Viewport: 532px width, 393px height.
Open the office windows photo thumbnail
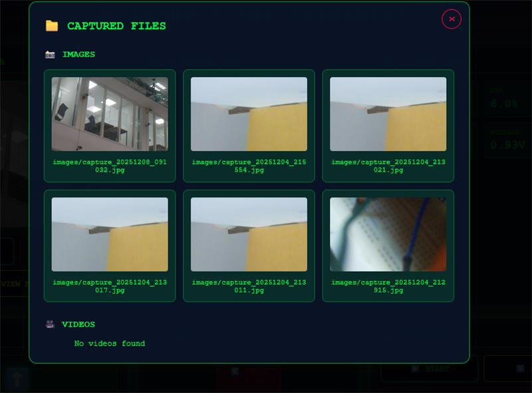point(110,114)
